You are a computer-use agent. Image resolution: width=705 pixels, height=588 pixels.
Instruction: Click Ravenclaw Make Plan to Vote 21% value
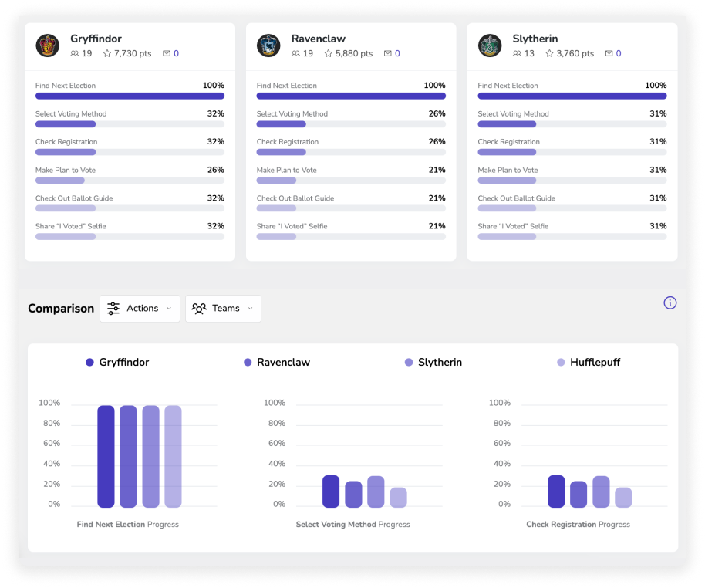[437, 170]
